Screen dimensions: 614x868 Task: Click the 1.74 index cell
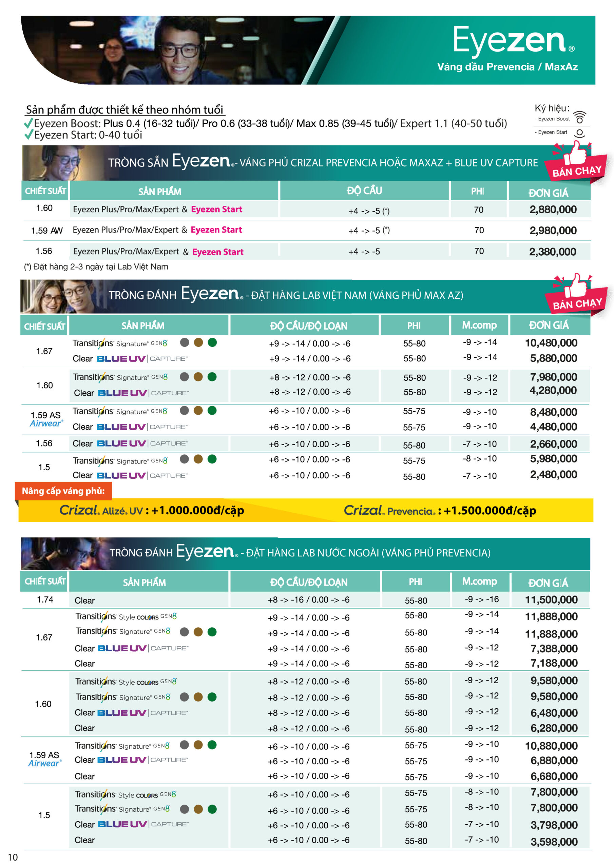(45, 599)
